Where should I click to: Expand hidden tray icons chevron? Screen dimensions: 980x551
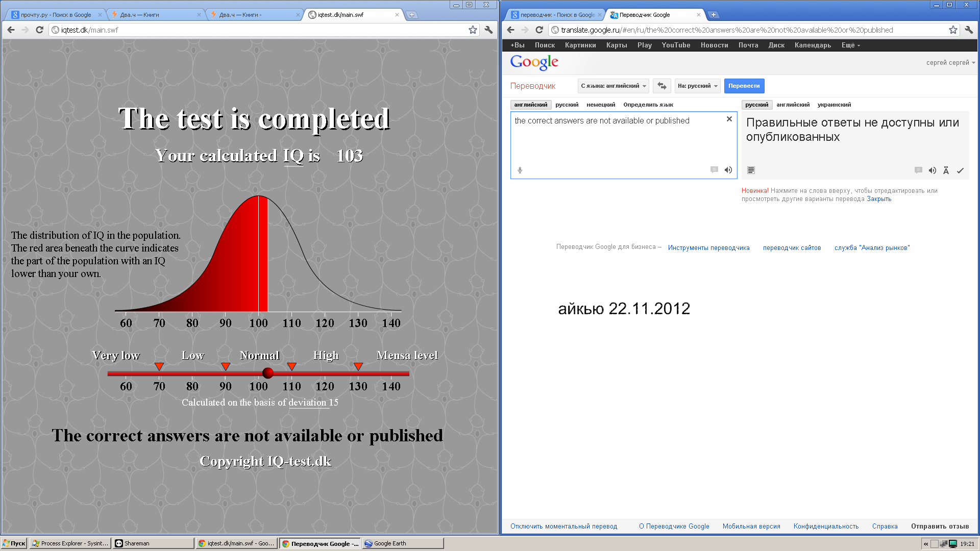click(926, 544)
